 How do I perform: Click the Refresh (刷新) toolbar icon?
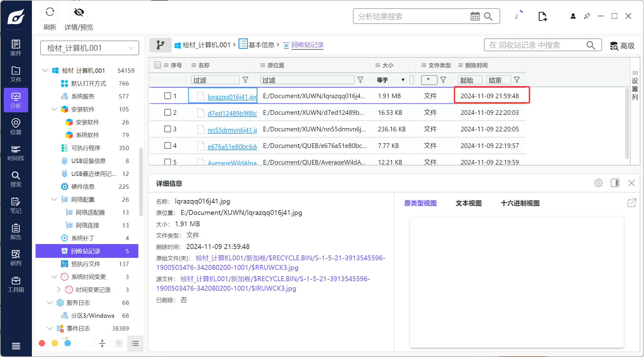(x=50, y=12)
